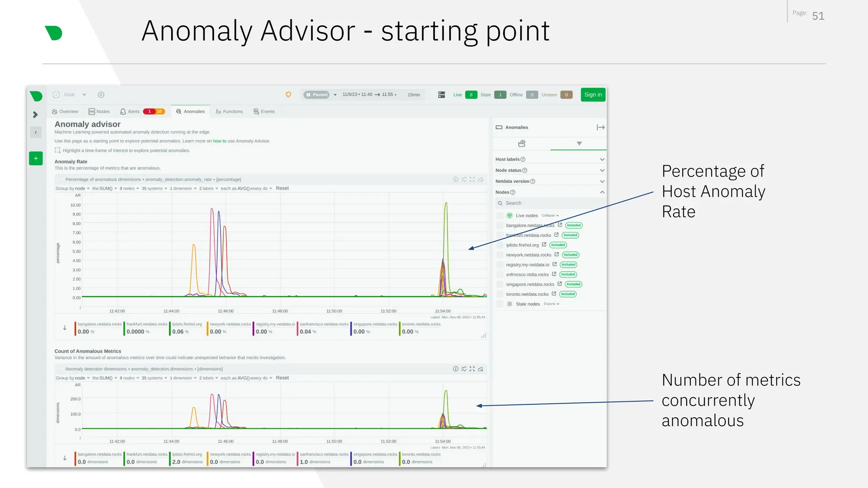
Task: Click the lightbulb icon in the top bar
Action: click(288, 94)
